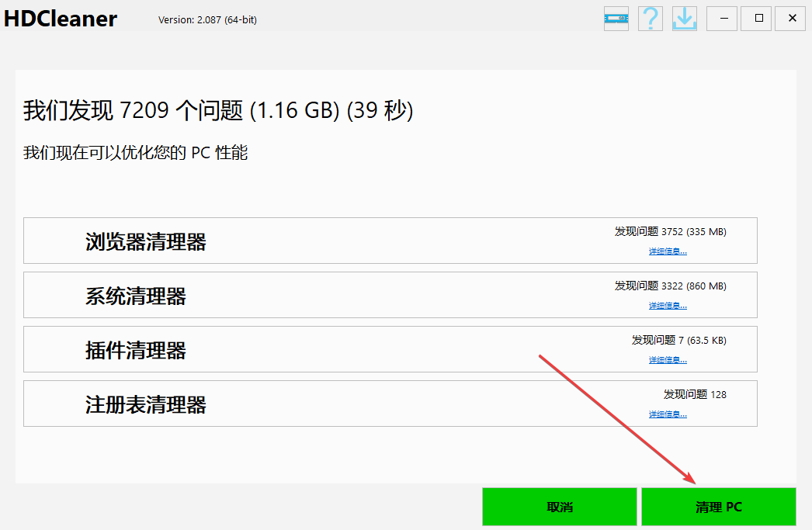Click the HDCleaner hardware icon in the titlebar
This screenshot has width=812, height=530.
(x=616, y=18)
